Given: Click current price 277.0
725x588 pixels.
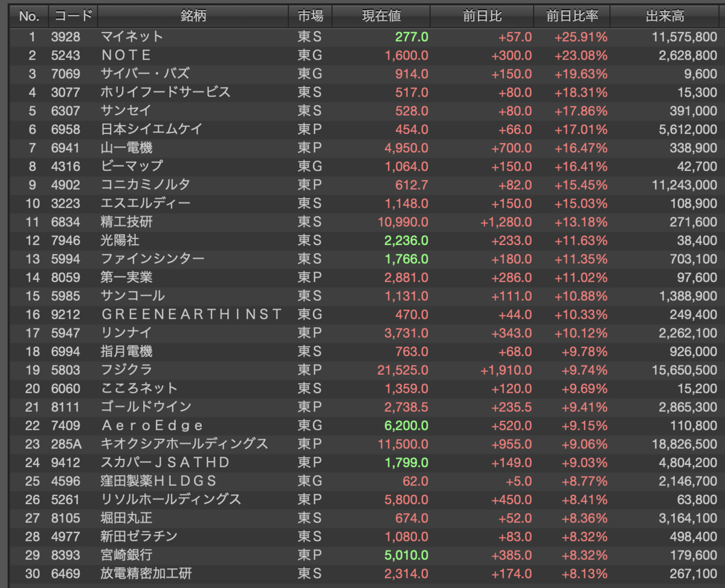Looking at the screenshot, I should click(411, 37).
